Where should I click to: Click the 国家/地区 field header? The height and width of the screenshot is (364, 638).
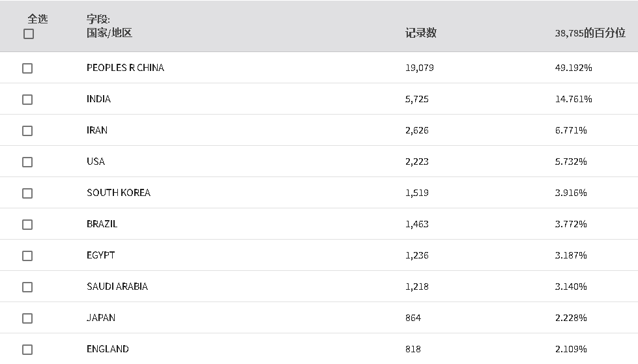click(109, 33)
